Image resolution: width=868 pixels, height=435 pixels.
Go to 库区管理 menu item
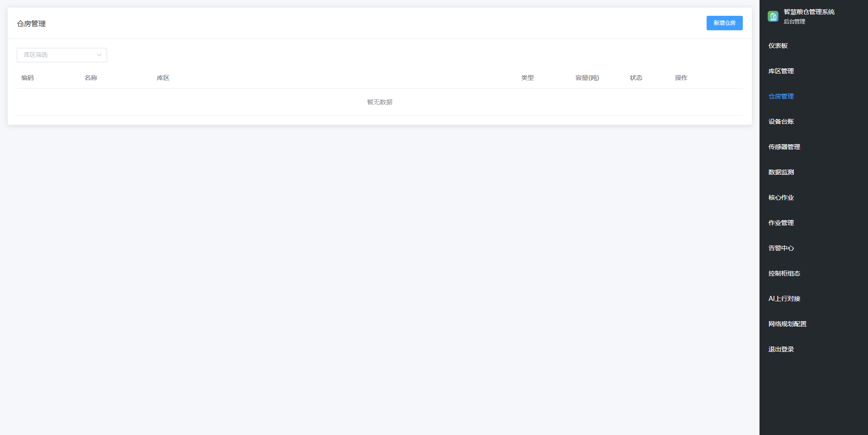(x=781, y=71)
